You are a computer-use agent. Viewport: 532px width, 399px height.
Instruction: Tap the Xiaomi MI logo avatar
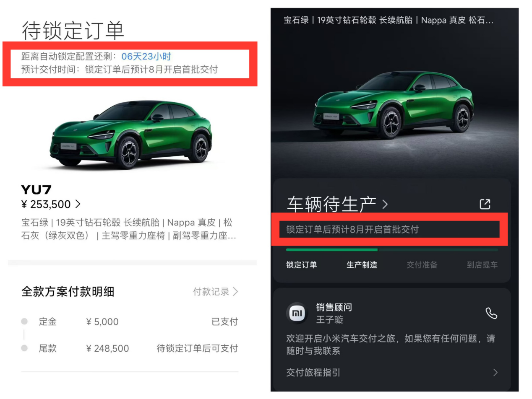tap(297, 313)
